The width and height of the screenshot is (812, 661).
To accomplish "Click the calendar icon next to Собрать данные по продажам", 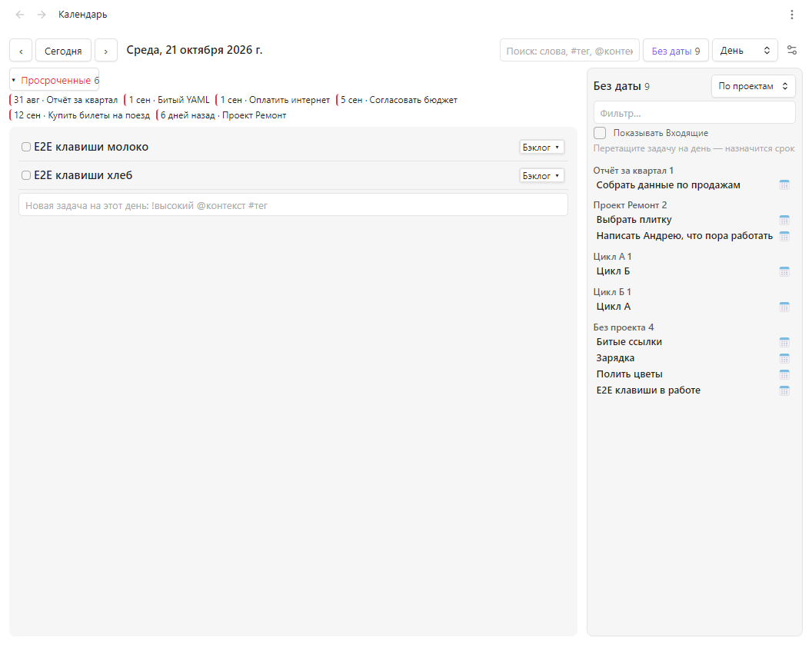I will (x=784, y=184).
